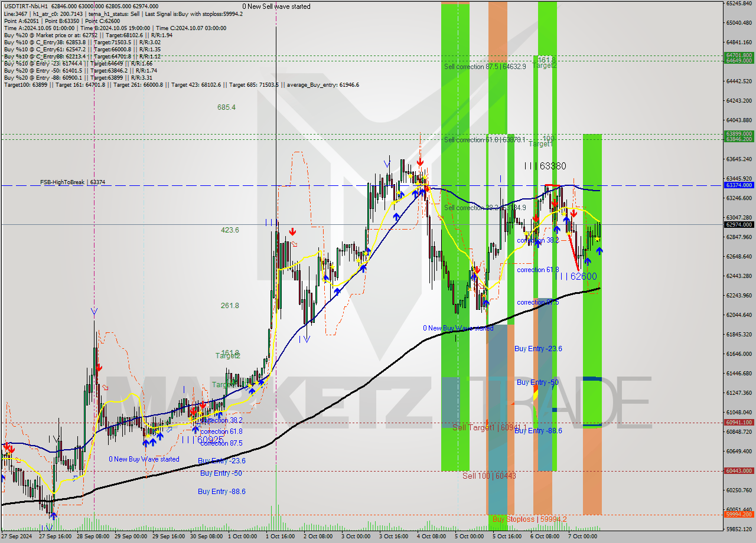Click the 64442.520 price scale value

click(739, 81)
